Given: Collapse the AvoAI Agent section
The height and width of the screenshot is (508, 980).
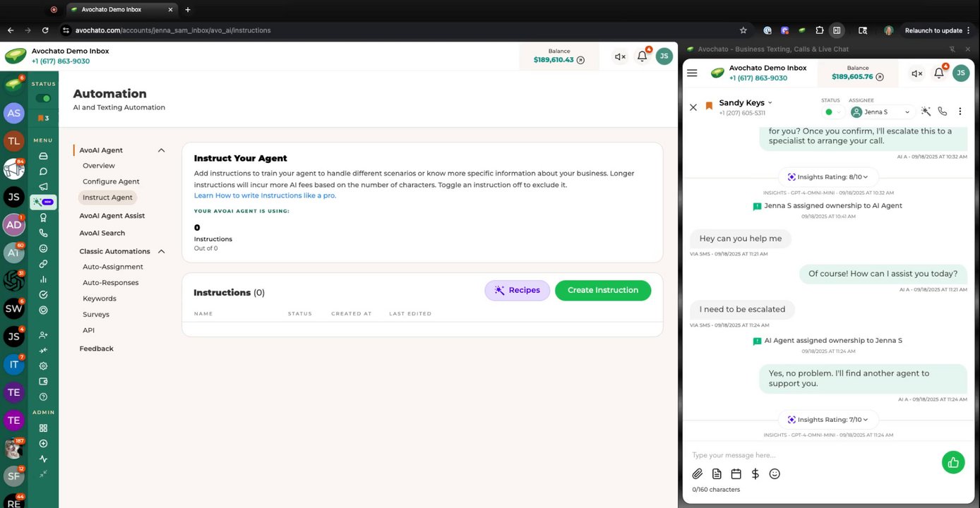Looking at the screenshot, I should 161,150.
